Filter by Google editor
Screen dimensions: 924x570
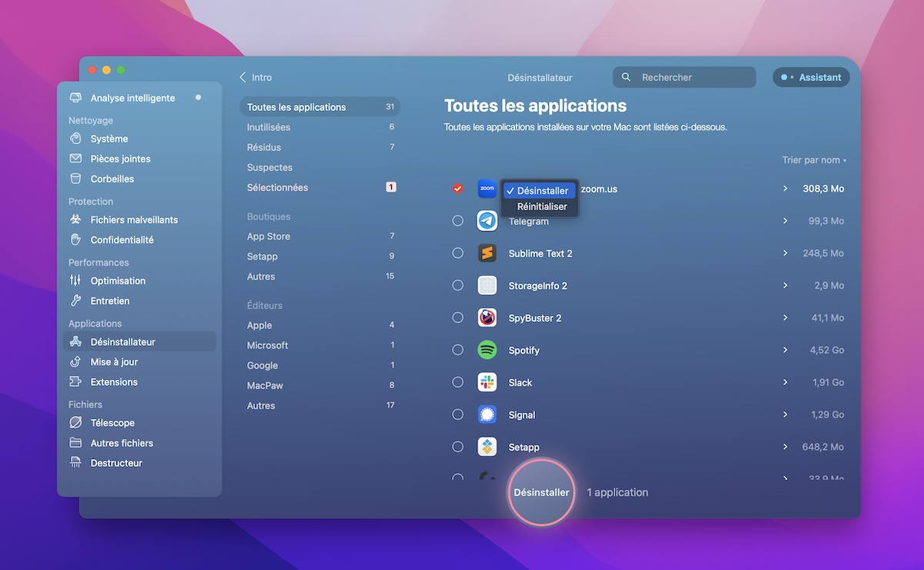[320, 365]
